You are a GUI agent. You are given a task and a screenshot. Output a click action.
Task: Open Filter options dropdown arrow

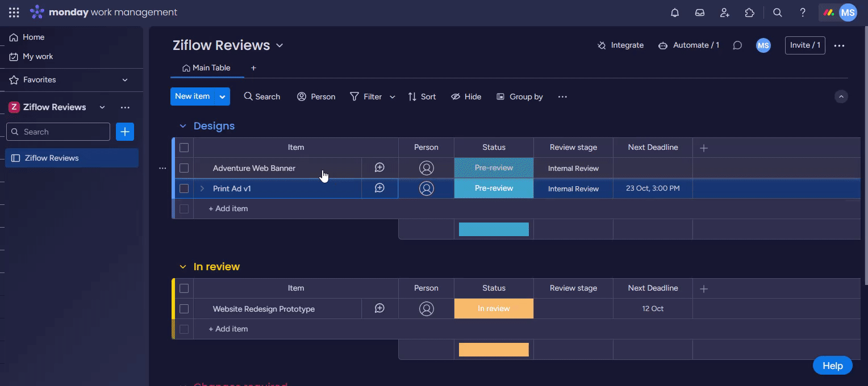[392, 97]
